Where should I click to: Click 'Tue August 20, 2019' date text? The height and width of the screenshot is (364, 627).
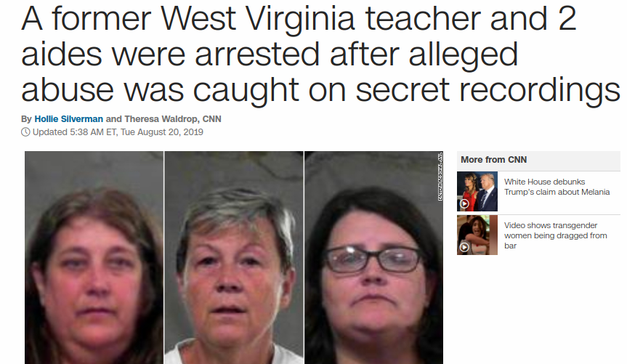(162, 132)
